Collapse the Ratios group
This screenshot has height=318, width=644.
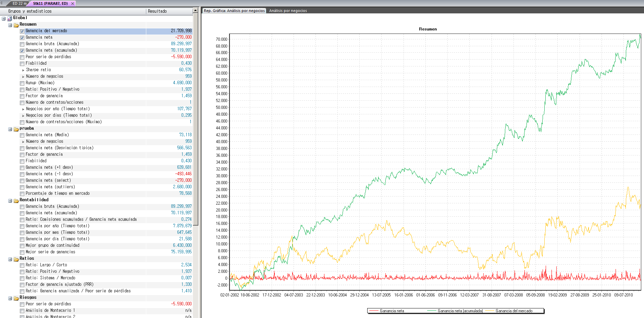[x=10, y=259]
